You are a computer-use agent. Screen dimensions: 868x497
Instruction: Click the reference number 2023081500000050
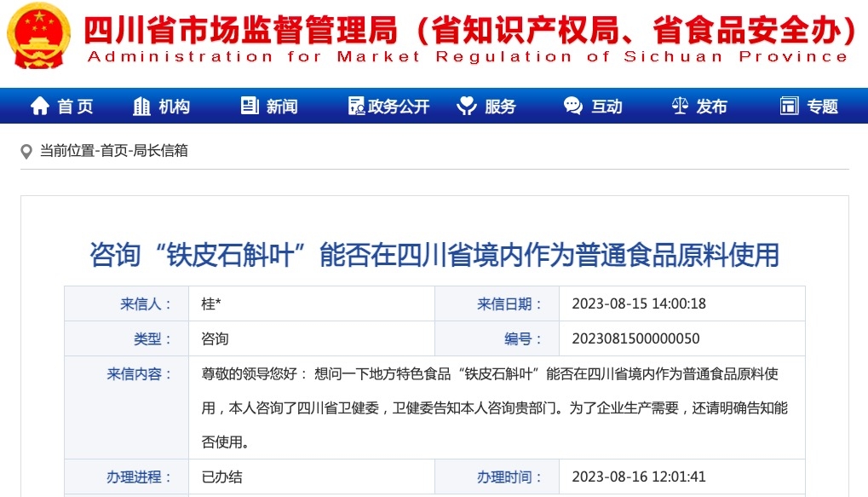[635, 338]
